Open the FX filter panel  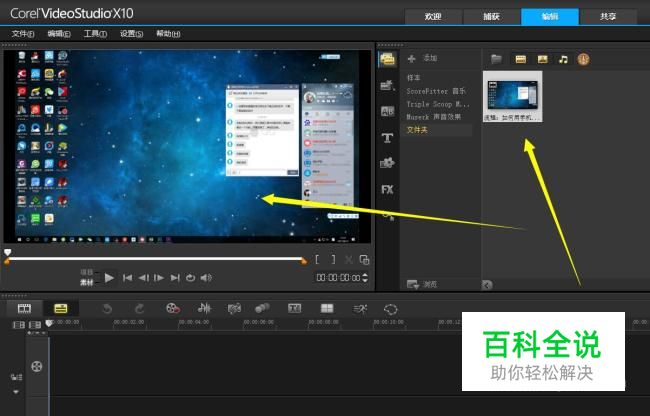click(x=387, y=189)
